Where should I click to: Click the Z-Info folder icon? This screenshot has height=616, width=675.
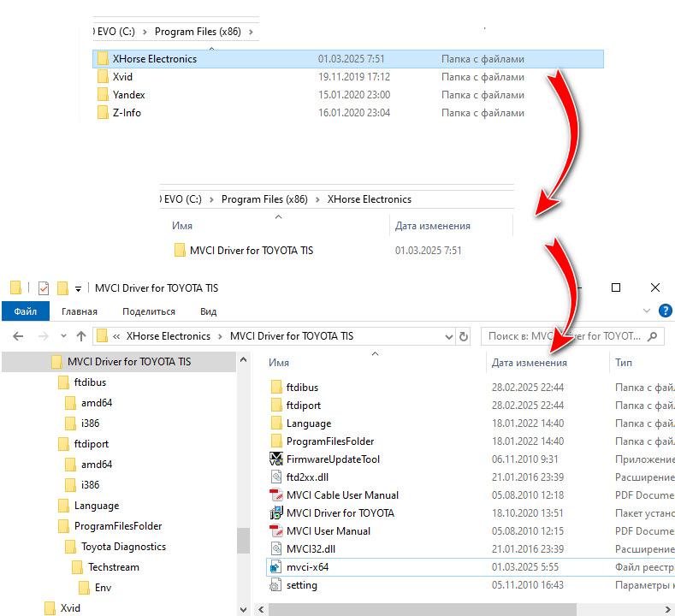[x=103, y=113]
